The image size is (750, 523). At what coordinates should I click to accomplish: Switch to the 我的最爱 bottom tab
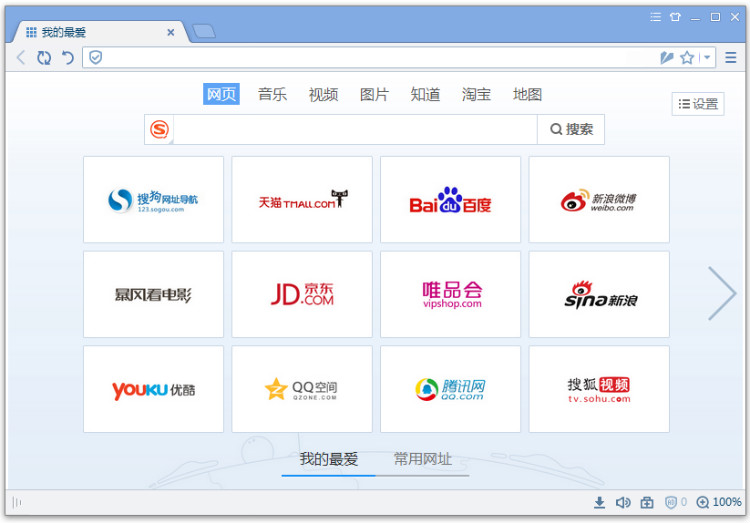329,459
